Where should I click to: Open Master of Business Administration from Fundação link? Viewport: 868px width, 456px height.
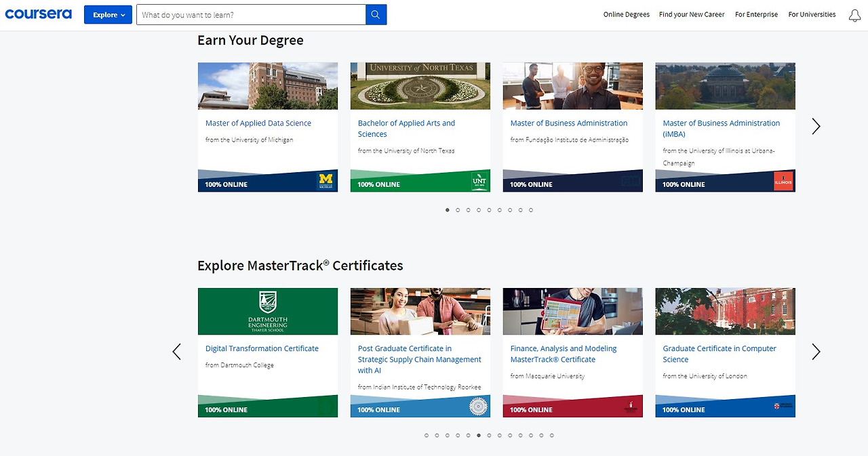click(x=569, y=123)
